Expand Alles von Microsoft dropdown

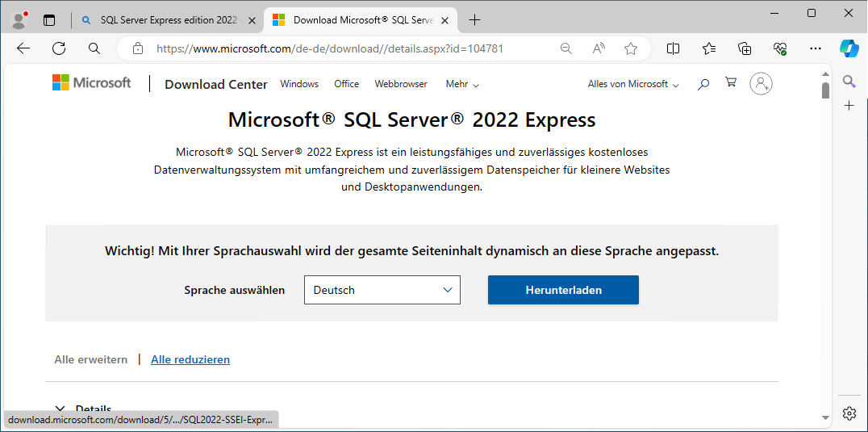pyautogui.click(x=633, y=84)
